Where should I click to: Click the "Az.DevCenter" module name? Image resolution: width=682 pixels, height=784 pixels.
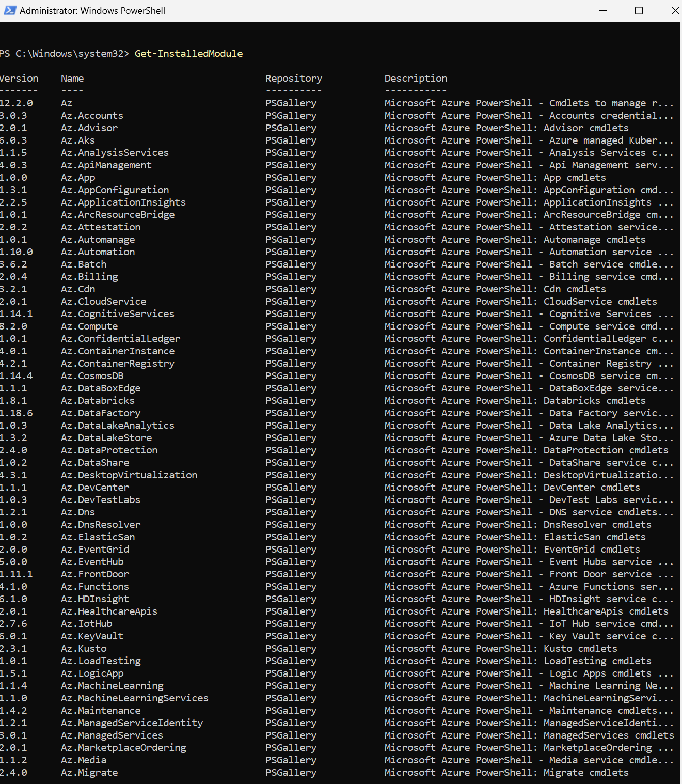(x=95, y=488)
